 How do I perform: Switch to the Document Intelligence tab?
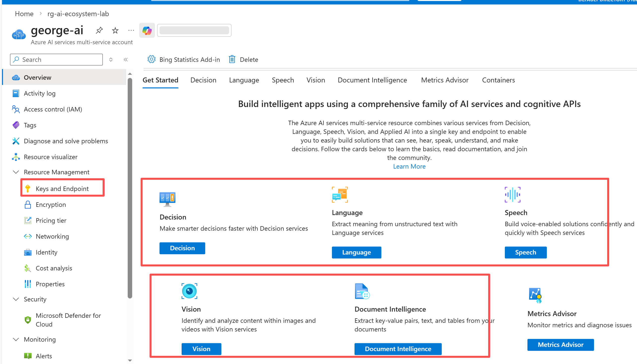[x=372, y=80]
